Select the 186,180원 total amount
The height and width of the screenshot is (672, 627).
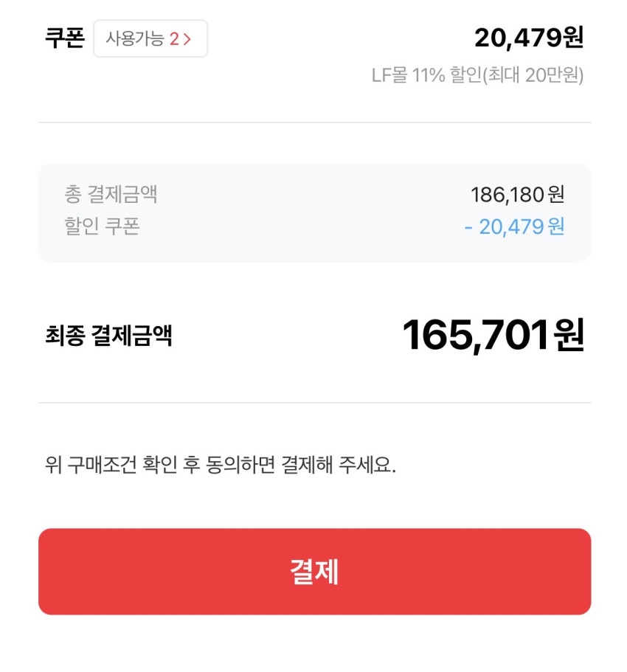517,195
